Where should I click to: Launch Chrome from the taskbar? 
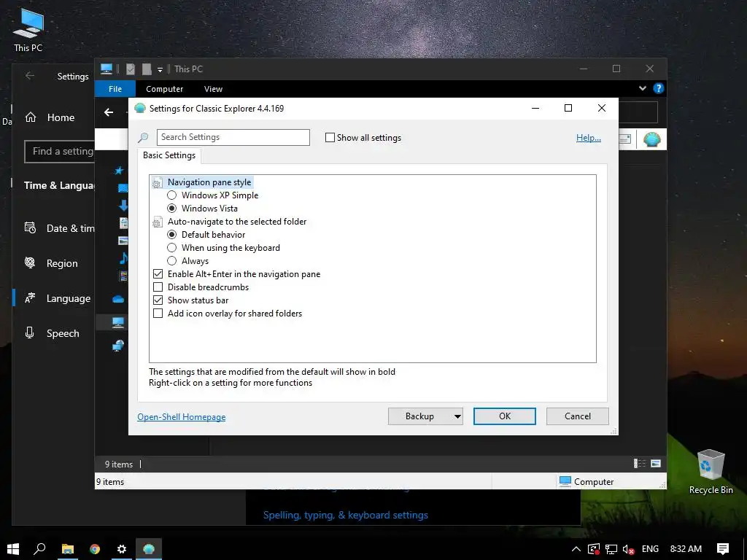point(94,549)
